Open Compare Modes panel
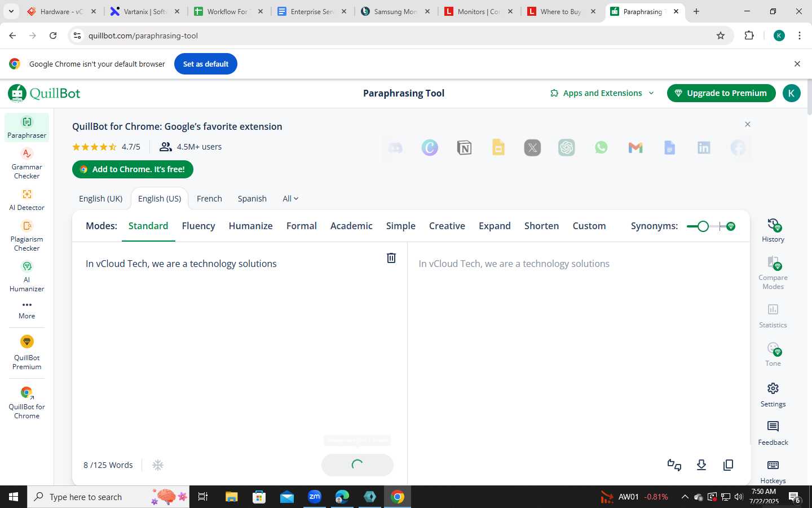This screenshot has width=812, height=508. click(773, 273)
